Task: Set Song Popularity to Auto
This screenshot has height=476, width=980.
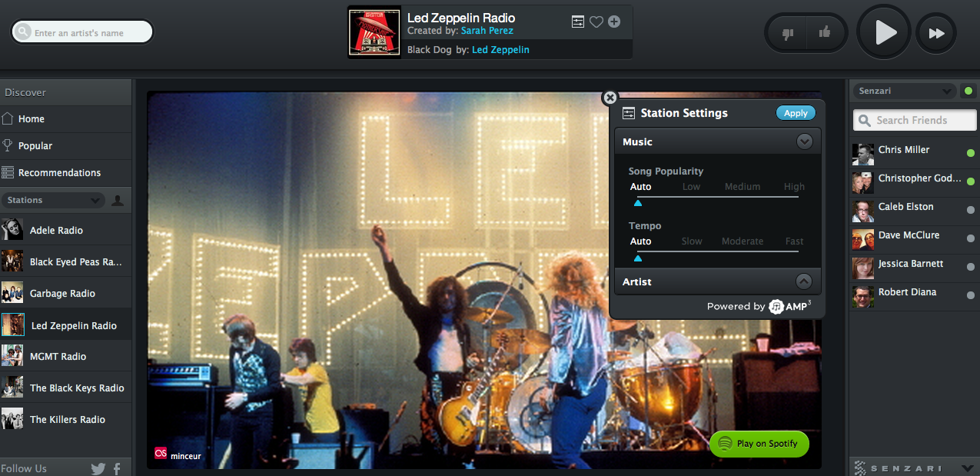Action: (x=640, y=187)
